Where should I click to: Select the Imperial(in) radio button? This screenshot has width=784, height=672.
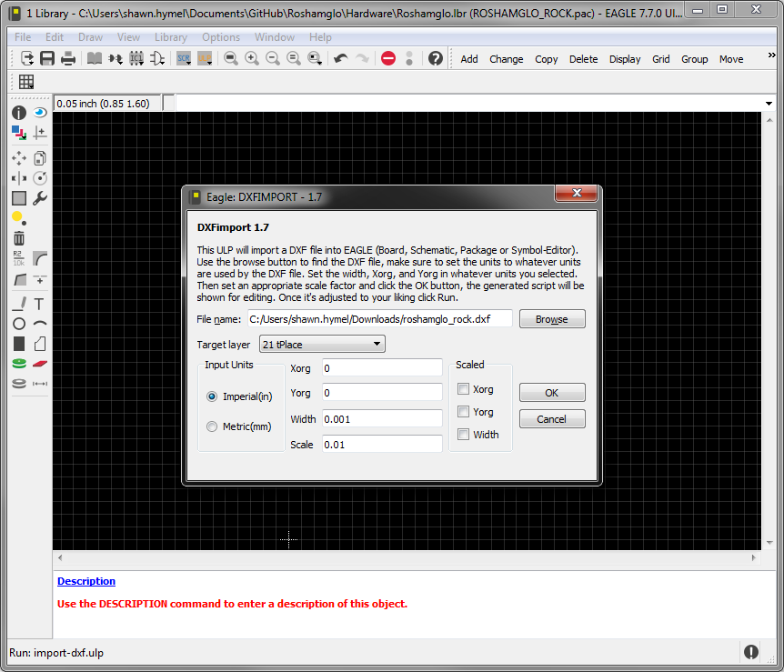[x=212, y=396]
